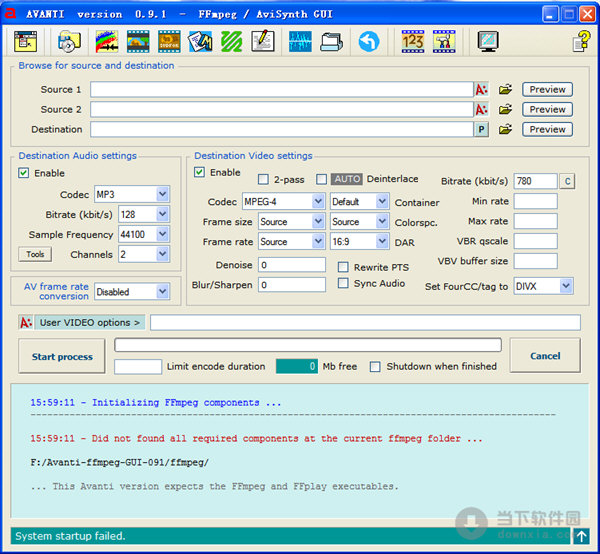
Task: Click the up arrow in status bar
Action: pos(581,536)
